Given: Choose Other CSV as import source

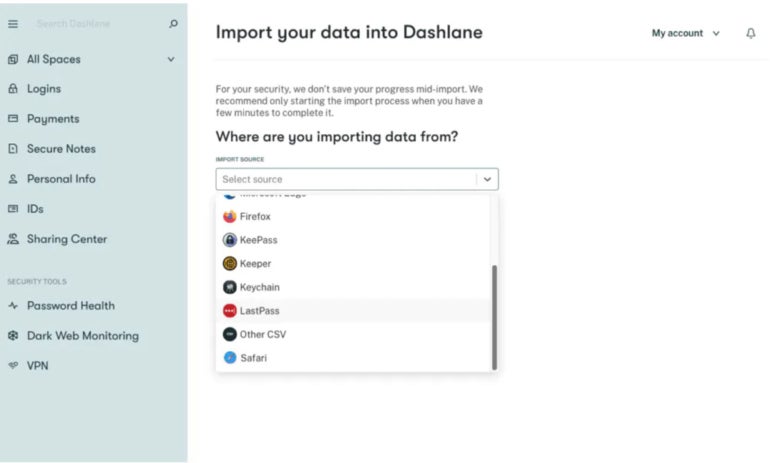Looking at the screenshot, I should coord(262,334).
